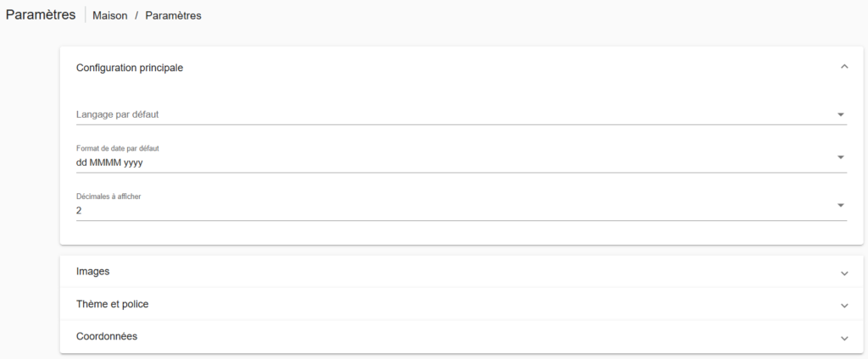868x359 pixels.
Task: Click the Configuration principale panel title
Action: coord(130,68)
